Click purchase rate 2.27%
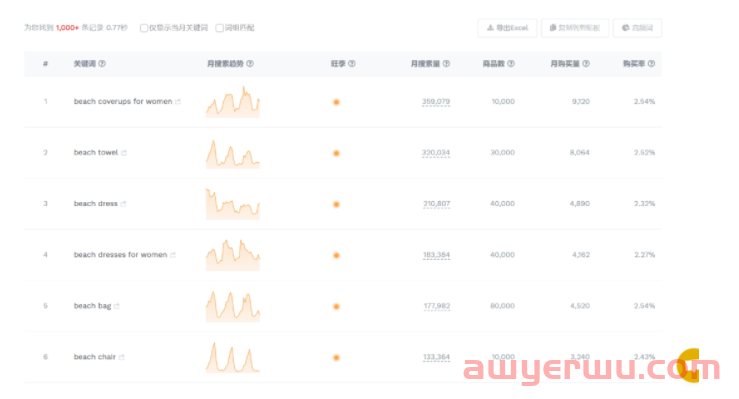Screen dimensions: 739x399 [644, 255]
